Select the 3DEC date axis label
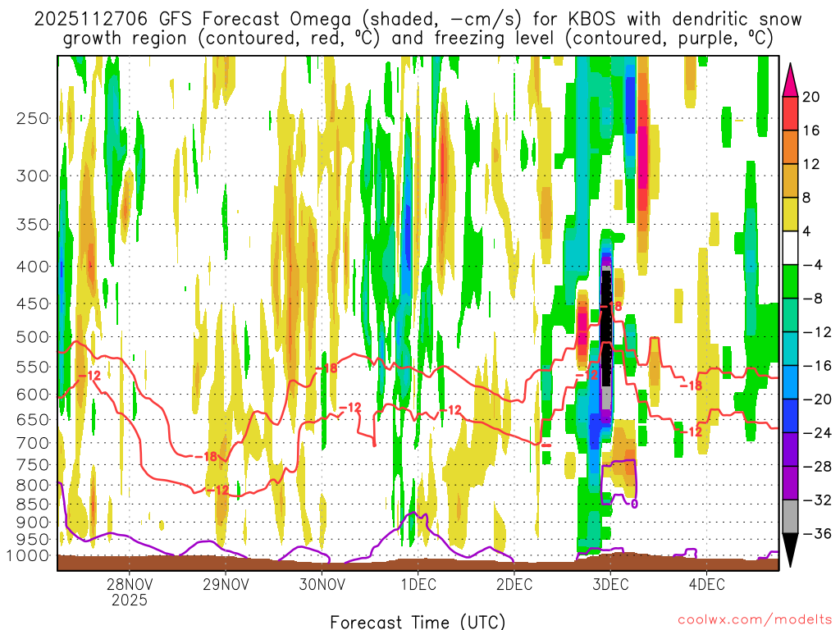 tap(610, 584)
